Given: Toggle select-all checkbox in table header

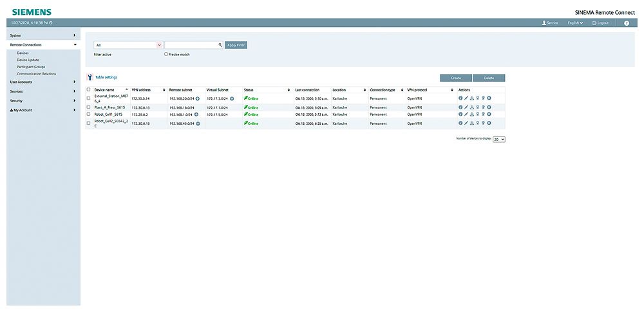Looking at the screenshot, I should (x=88, y=89).
